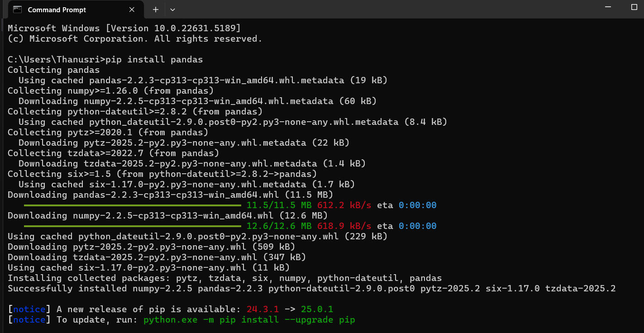The width and height of the screenshot is (644, 333).
Task: Click the 'Collecting pandas' line
Action: pos(53,70)
